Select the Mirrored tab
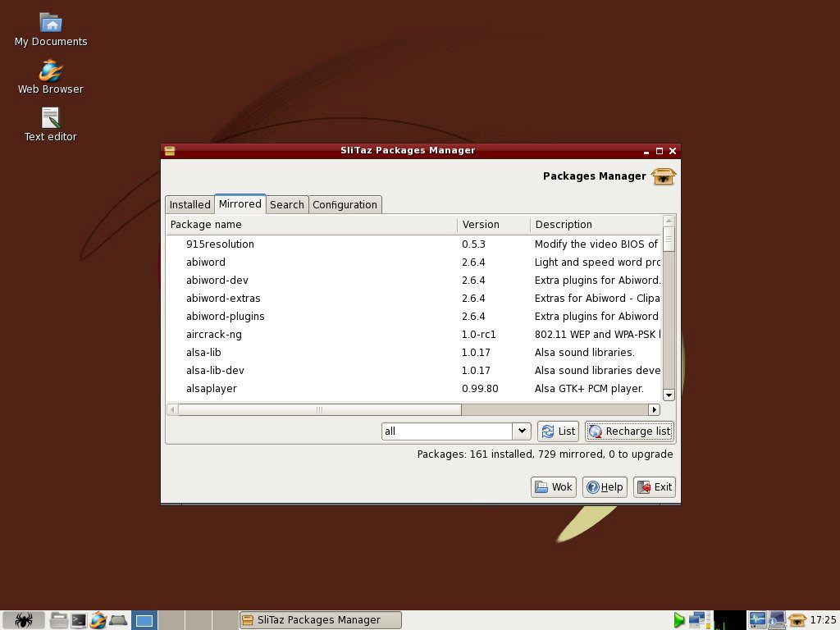Viewport: 840px width, 630px height. [240, 204]
